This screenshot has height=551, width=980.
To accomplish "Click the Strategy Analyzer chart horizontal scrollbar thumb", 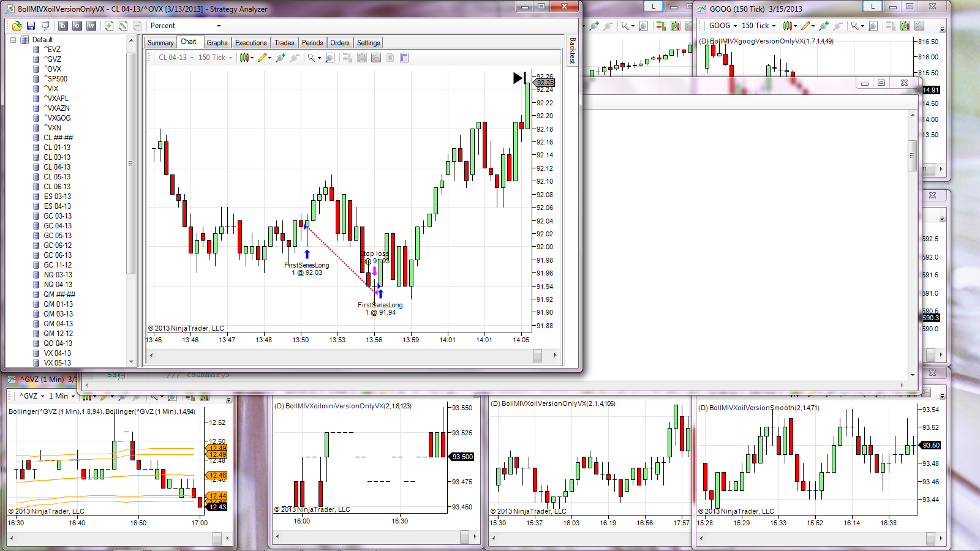I will coord(537,355).
